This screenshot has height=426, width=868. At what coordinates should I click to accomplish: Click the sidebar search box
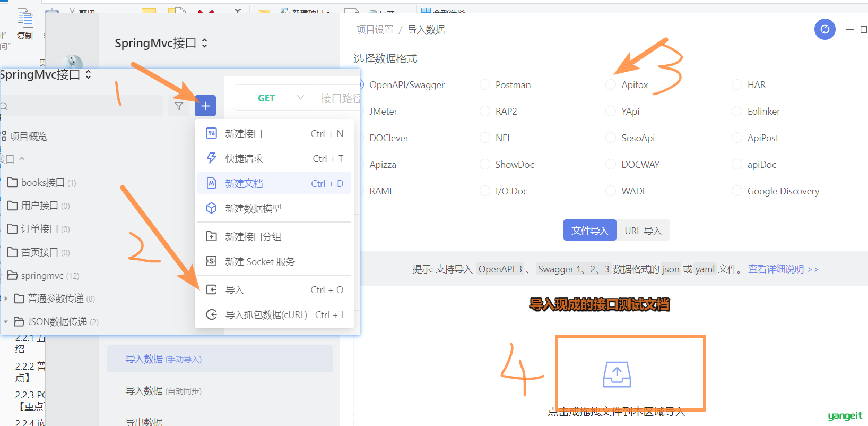coord(81,106)
